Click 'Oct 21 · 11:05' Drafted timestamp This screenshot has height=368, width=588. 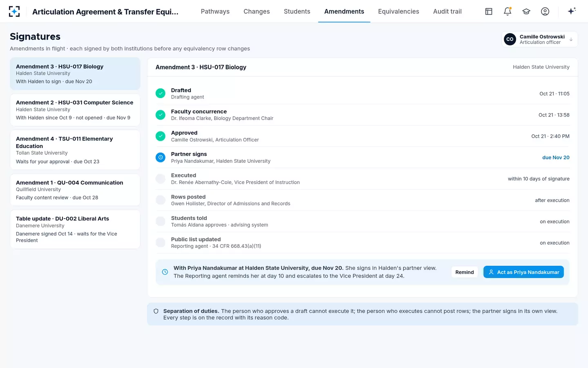pyautogui.click(x=555, y=94)
